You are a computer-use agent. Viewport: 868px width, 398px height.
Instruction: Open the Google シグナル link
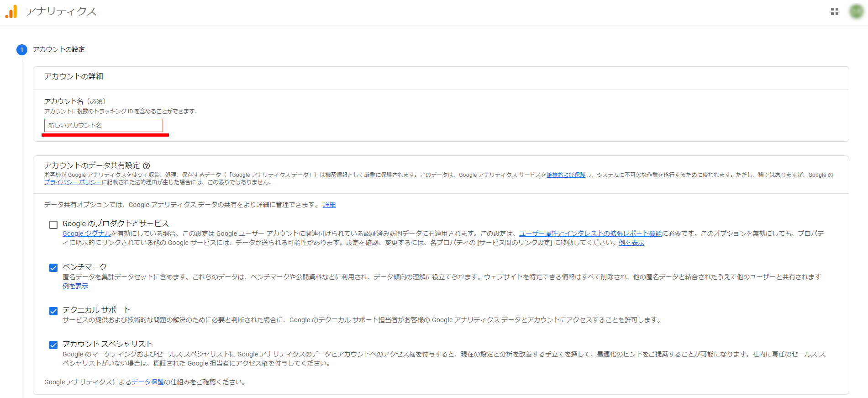click(87, 233)
